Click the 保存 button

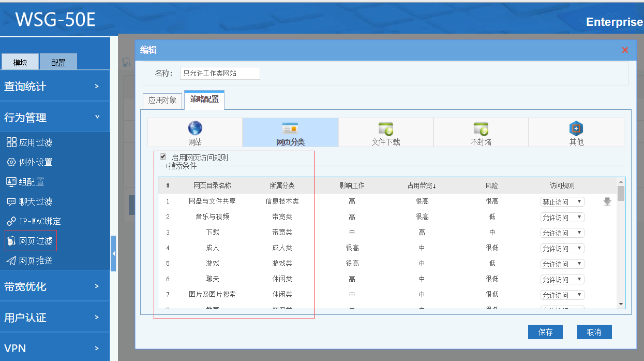545,332
